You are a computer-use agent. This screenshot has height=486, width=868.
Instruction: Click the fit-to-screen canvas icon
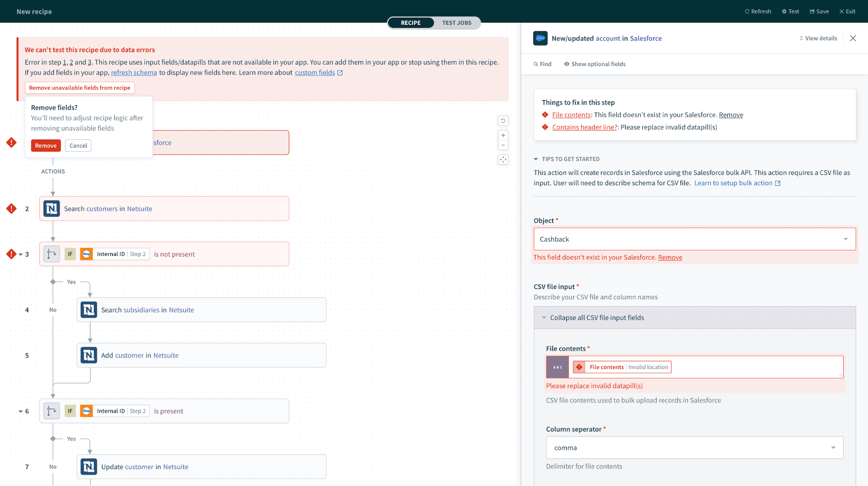click(x=503, y=160)
